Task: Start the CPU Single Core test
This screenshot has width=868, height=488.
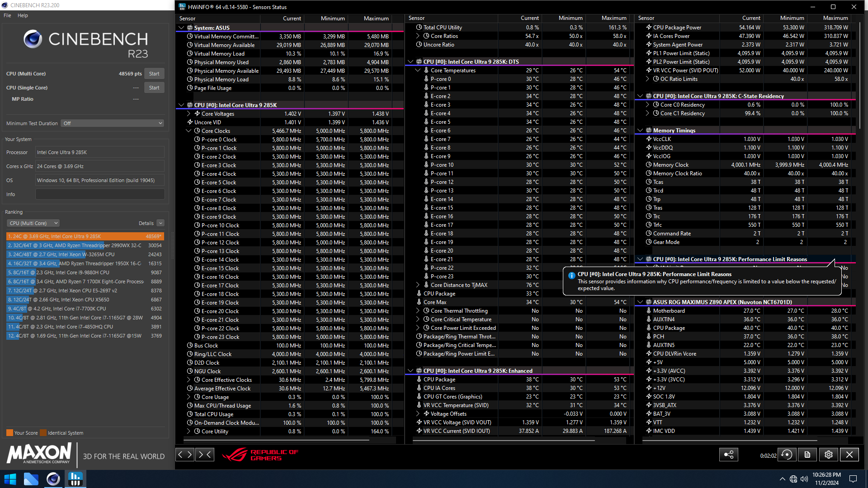Action: point(154,88)
